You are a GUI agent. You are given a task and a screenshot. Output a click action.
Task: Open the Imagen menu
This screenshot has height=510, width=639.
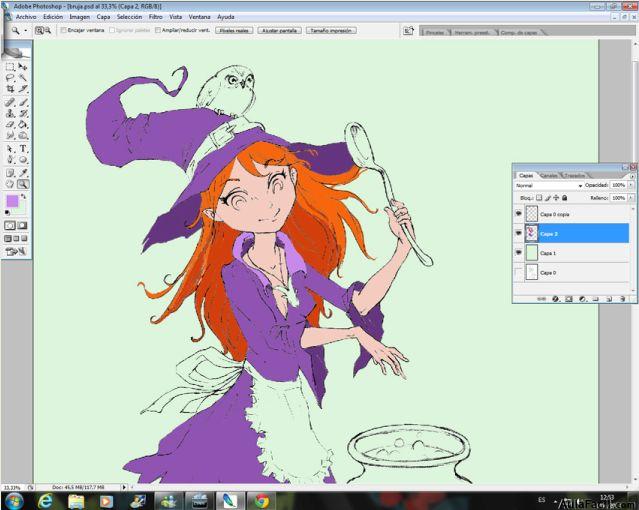click(x=79, y=17)
